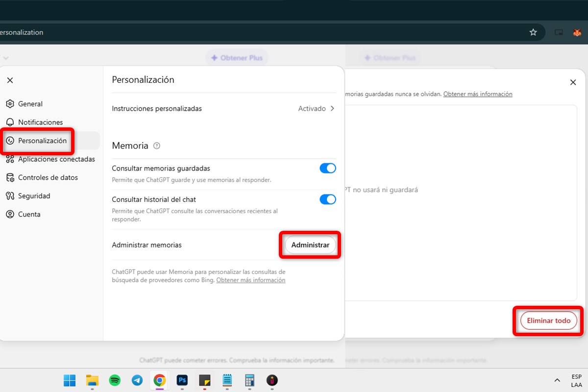Open Photoshop from taskbar
The height and width of the screenshot is (392, 588).
tap(182, 380)
